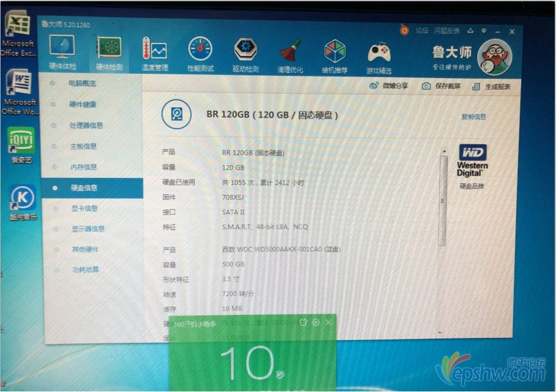This screenshot has width=556, height=392.
Task: Click the Western Digital brand logo
Action: (x=472, y=160)
